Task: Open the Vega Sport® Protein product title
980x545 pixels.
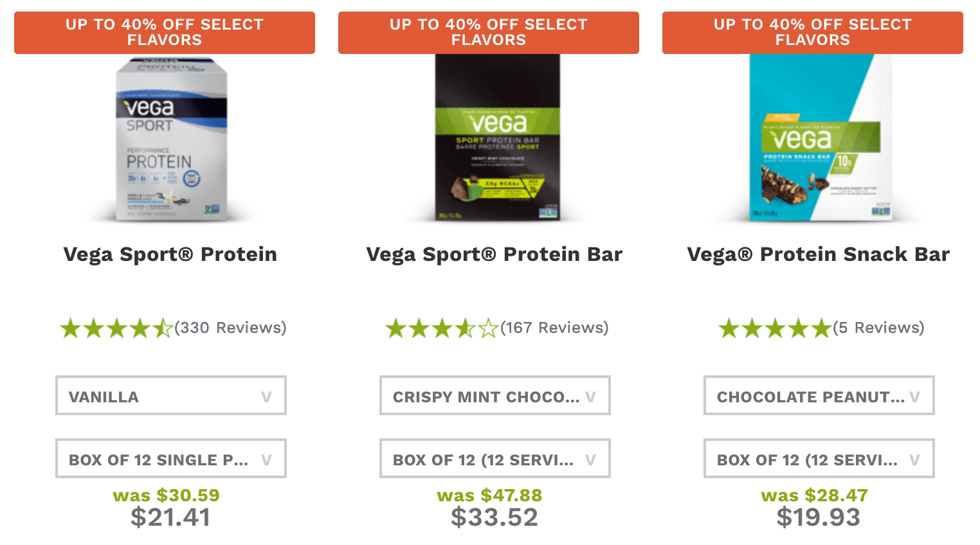Action: pyautogui.click(x=170, y=255)
